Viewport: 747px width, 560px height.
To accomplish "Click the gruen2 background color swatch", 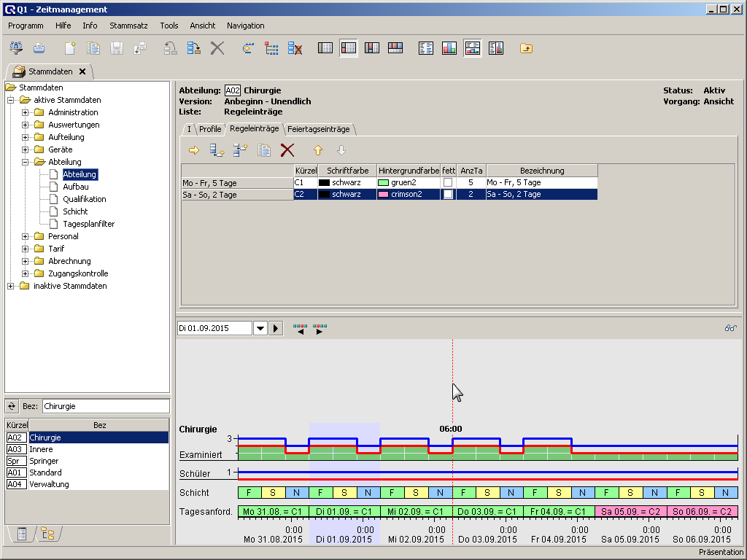I will (384, 182).
